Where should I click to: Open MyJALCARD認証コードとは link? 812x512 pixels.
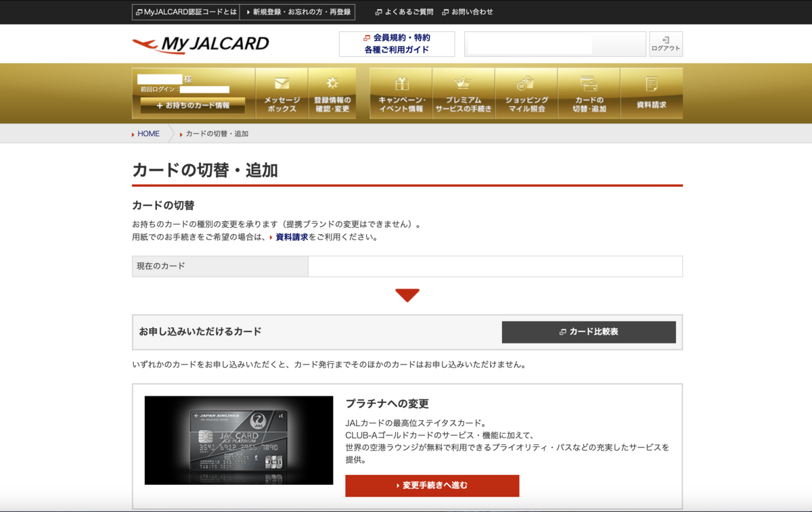click(x=185, y=12)
